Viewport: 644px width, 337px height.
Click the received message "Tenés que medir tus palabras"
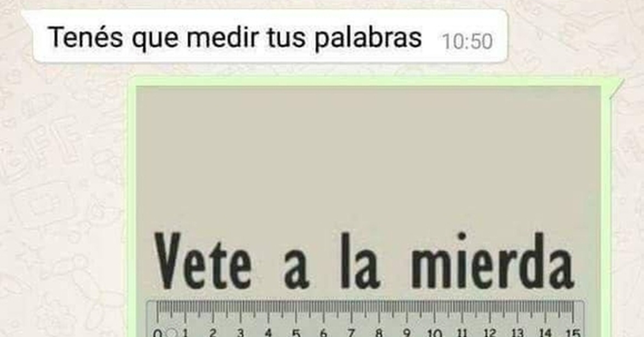click(x=235, y=38)
